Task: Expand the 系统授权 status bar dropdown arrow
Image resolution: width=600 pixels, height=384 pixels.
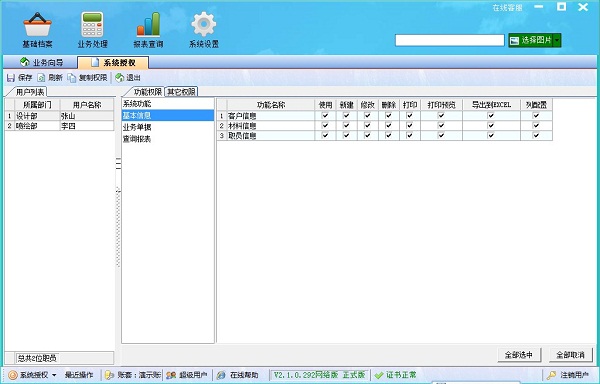Action: point(54,375)
